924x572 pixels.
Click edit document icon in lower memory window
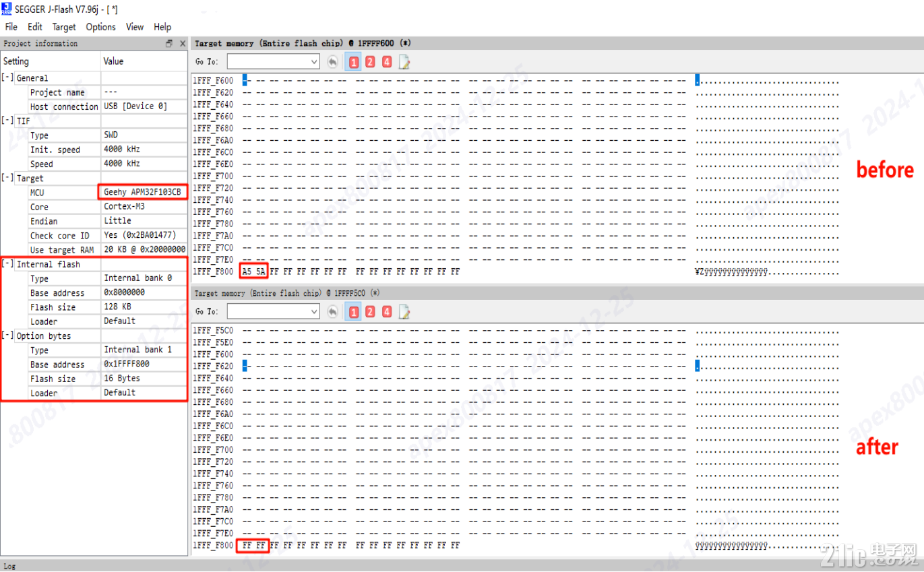click(404, 312)
